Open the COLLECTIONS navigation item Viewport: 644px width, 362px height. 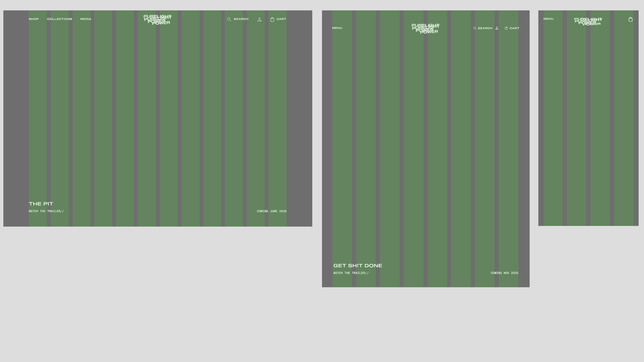tap(60, 19)
